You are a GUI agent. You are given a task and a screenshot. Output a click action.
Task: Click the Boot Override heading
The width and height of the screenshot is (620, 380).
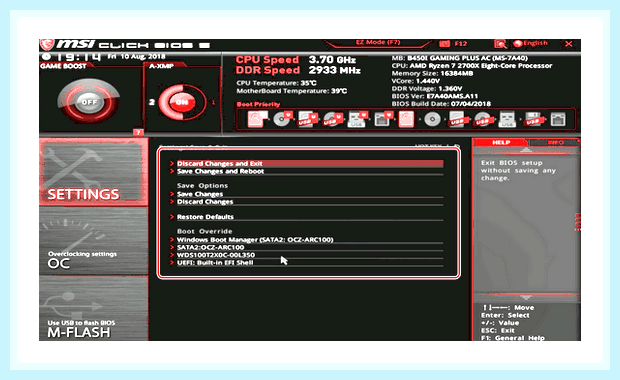tap(204, 231)
